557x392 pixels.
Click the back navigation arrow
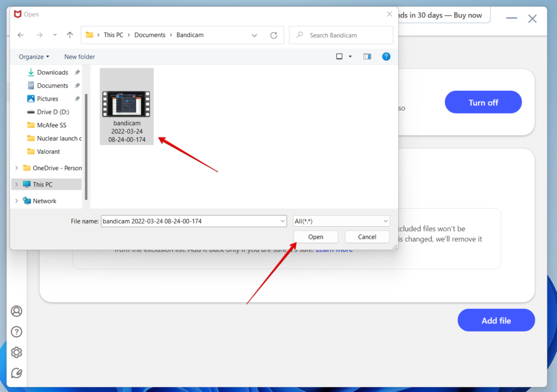point(20,35)
